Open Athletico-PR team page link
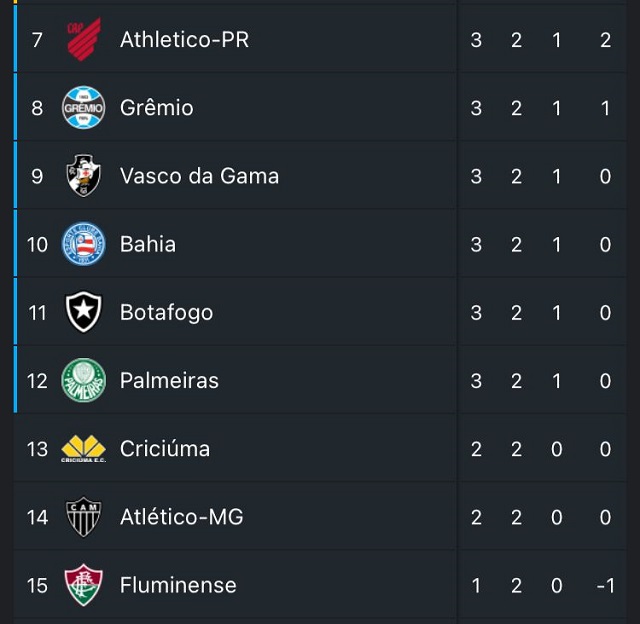640x624 pixels. [x=184, y=40]
